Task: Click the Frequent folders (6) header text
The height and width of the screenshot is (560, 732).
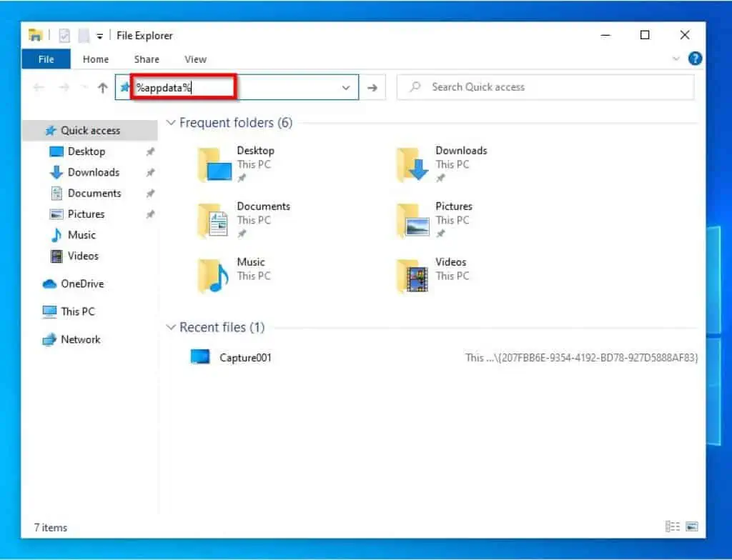Action: click(x=236, y=123)
